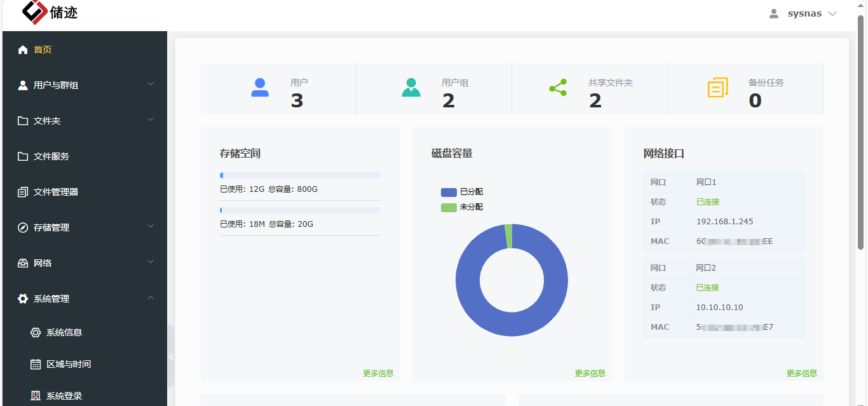Open the 区域与时间 calendar icon

36,363
